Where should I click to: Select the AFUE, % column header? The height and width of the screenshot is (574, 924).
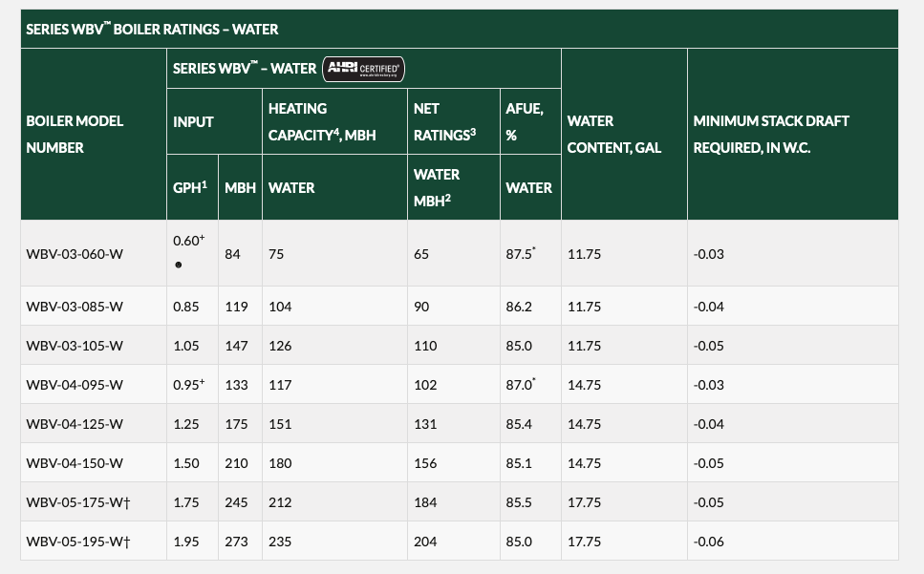pyautogui.click(x=524, y=122)
